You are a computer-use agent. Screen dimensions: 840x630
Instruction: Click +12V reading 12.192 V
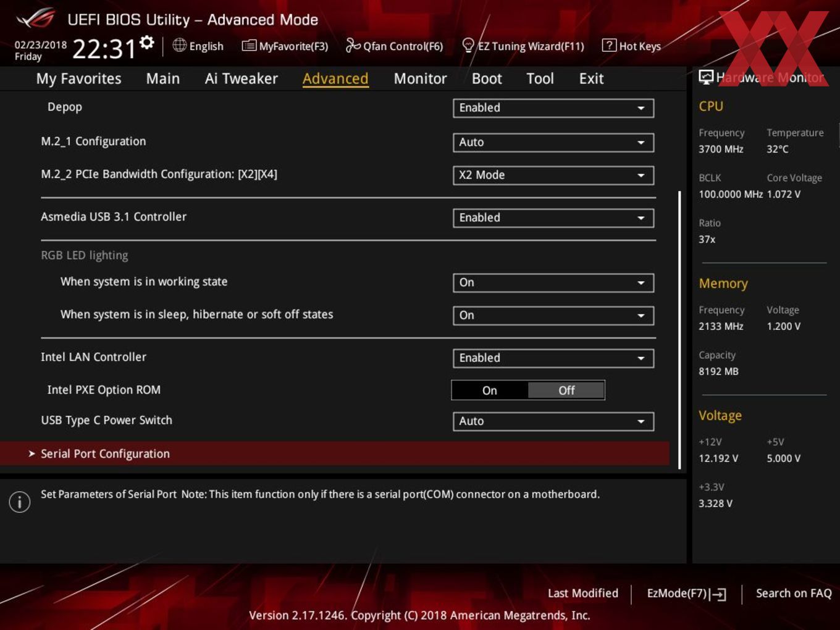pos(718,458)
